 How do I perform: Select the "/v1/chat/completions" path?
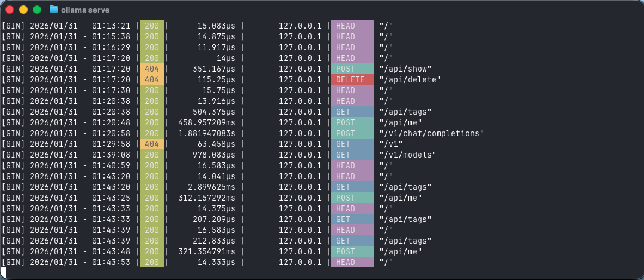tap(432, 133)
